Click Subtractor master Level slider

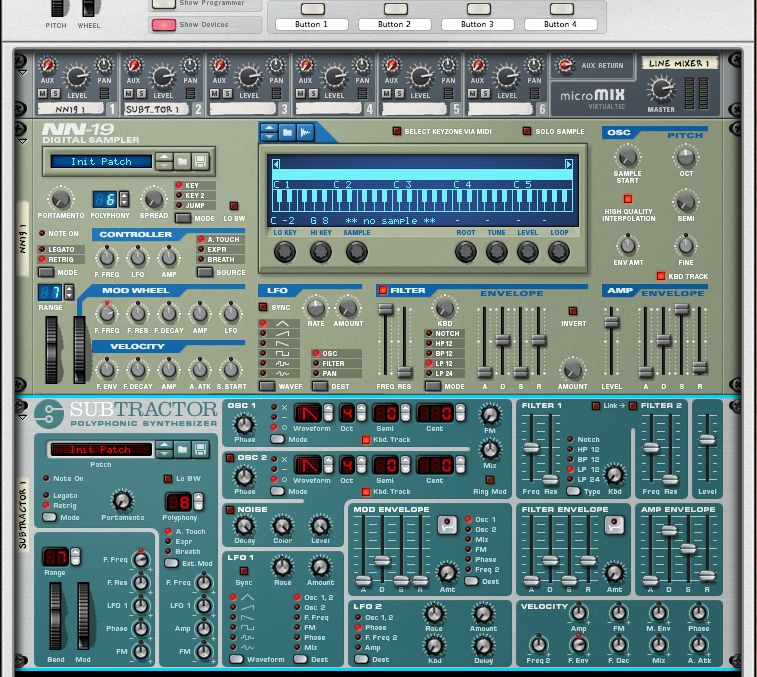pyautogui.click(x=707, y=439)
